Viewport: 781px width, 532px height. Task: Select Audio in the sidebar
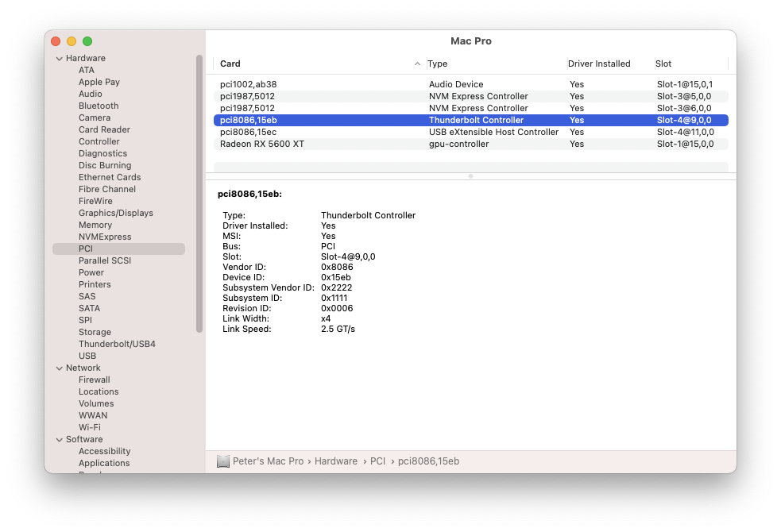click(90, 94)
